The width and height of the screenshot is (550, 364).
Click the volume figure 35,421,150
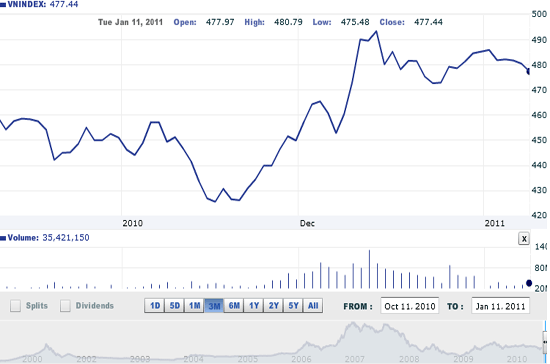tap(66, 238)
